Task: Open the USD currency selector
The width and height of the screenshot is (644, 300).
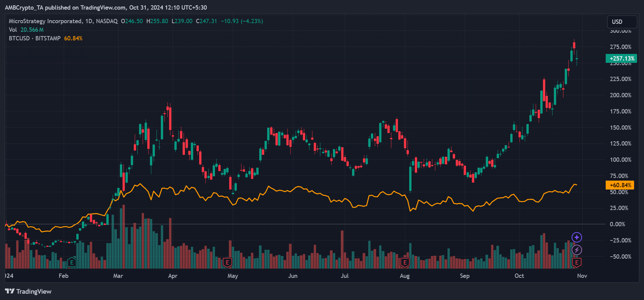Action: click(622, 22)
